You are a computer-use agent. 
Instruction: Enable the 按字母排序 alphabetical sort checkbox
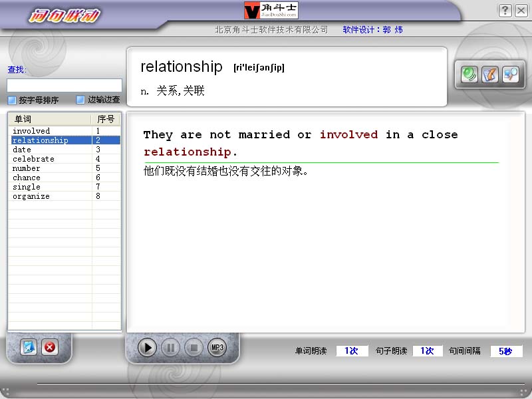tap(12, 100)
